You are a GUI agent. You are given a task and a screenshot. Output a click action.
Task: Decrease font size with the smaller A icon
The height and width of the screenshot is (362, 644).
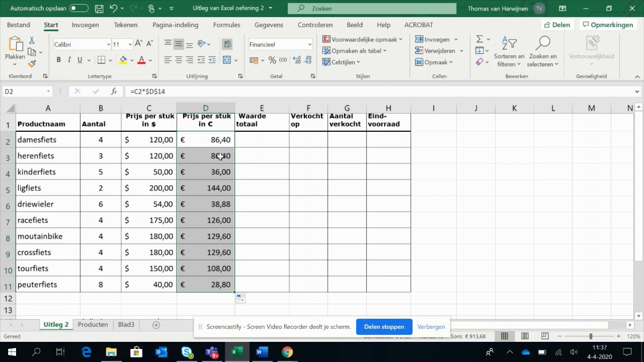pos(149,44)
